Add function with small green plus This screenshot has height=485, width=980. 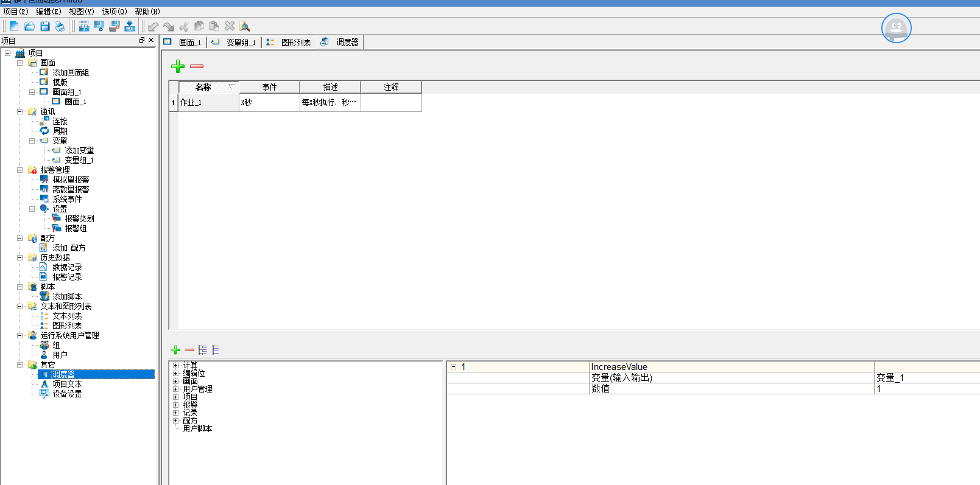coord(175,350)
